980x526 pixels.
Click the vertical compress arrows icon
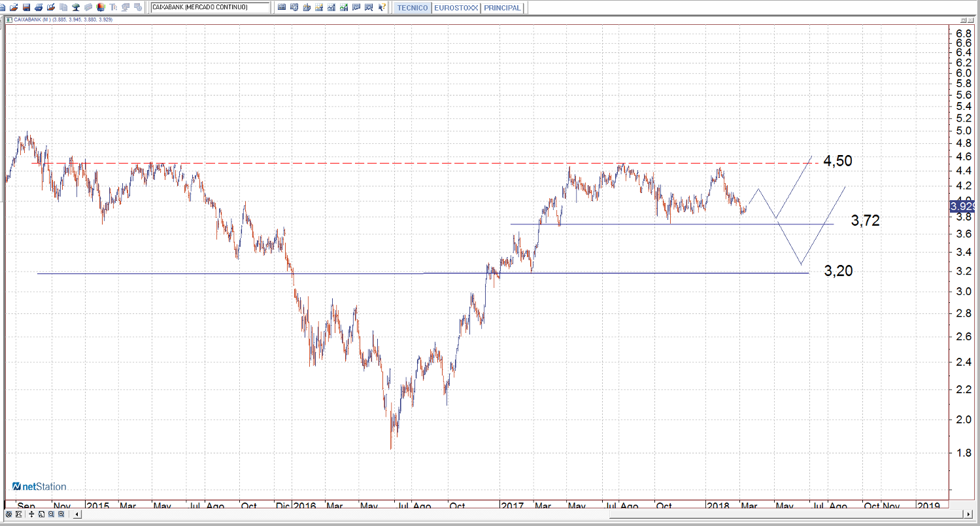(32, 514)
